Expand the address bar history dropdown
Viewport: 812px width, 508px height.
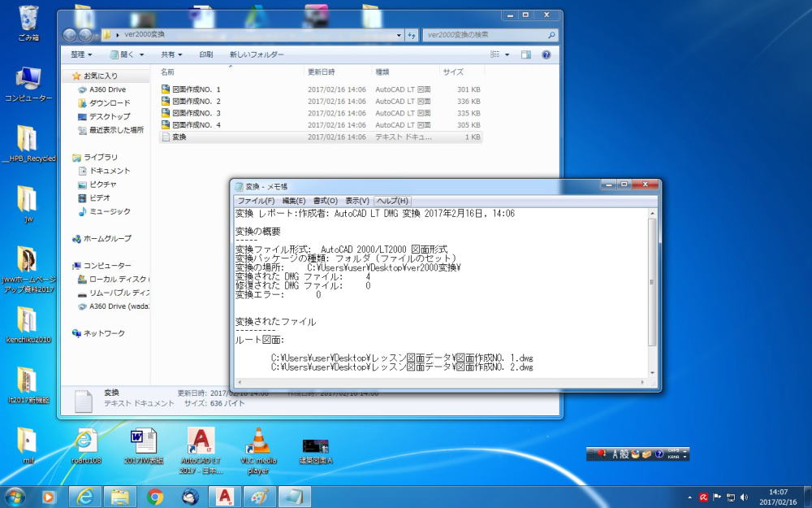click(x=399, y=35)
